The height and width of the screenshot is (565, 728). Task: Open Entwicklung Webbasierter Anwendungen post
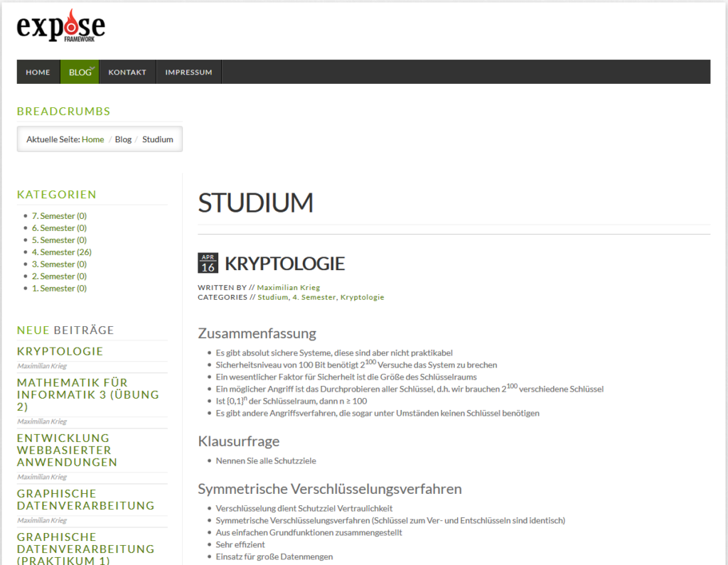click(67, 450)
